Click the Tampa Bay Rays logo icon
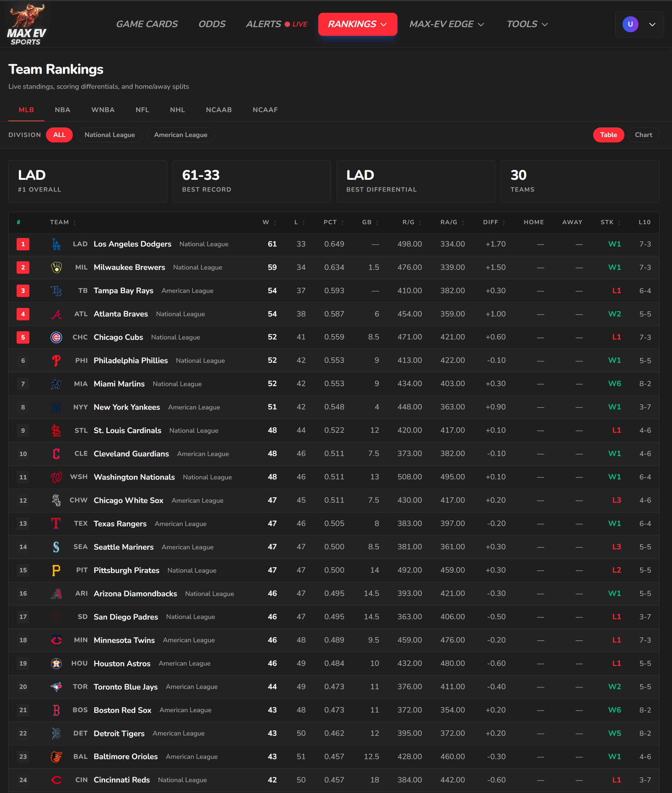 (57, 290)
